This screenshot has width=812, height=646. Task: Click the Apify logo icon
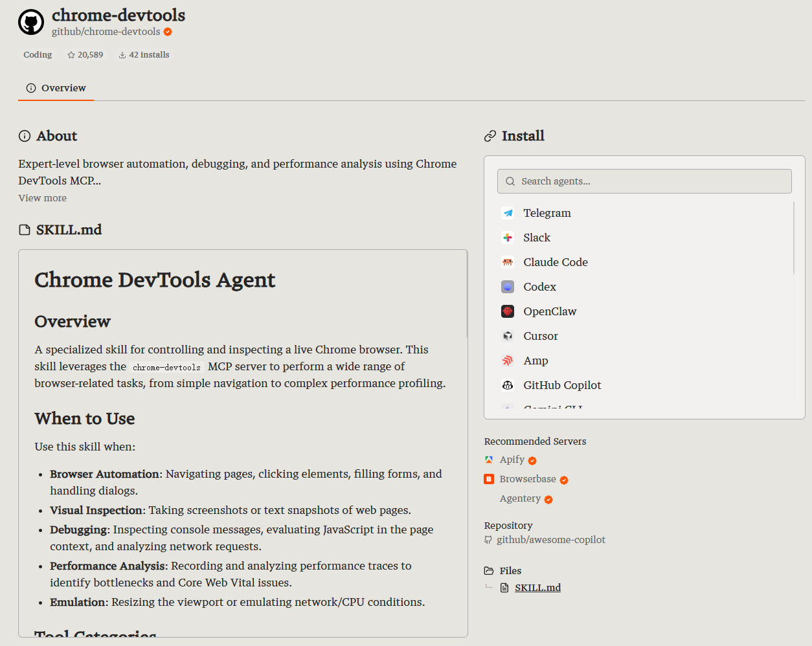coord(489,460)
